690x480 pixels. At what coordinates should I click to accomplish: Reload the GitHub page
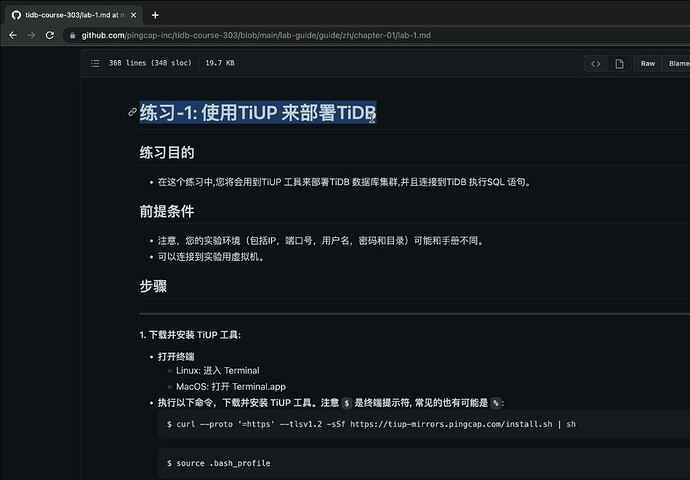pyautogui.click(x=50, y=35)
